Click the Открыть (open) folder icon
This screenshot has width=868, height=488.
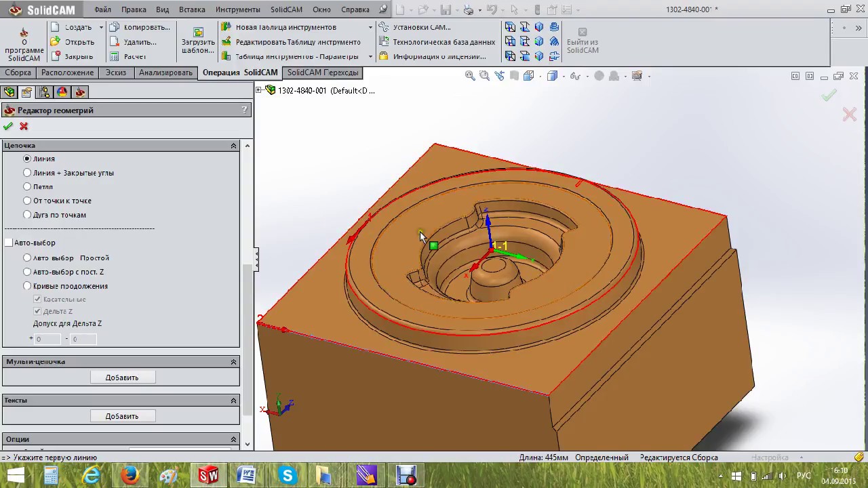coord(56,42)
